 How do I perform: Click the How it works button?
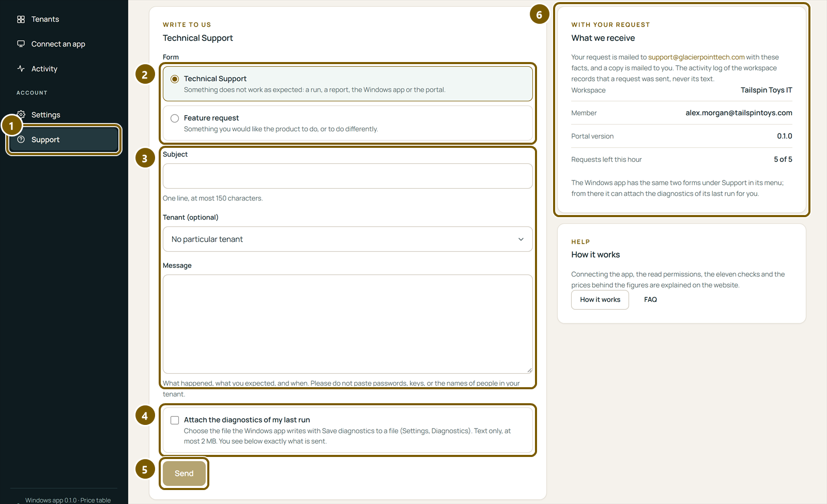[600, 300]
